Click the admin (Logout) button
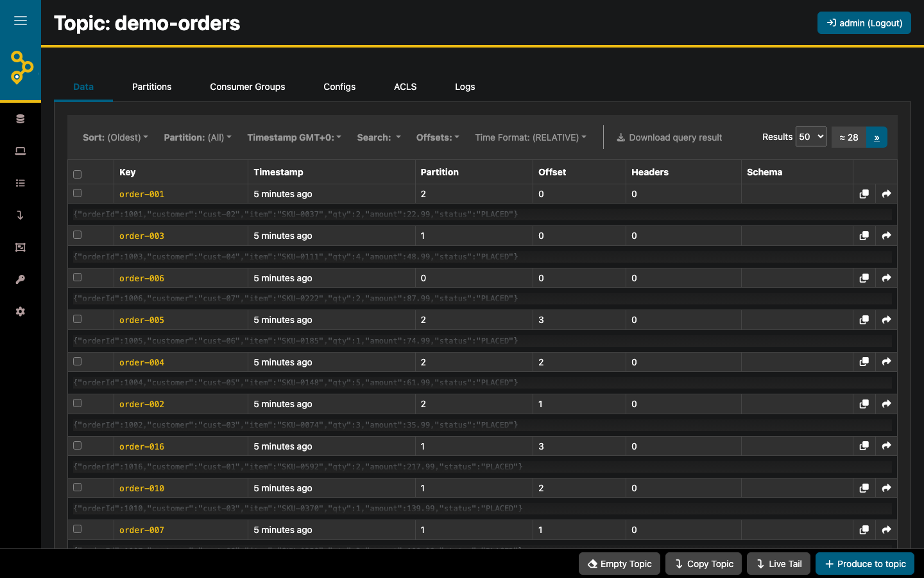This screenshot has height=578, width=924. pyautogui.click(x=864, y=23)
